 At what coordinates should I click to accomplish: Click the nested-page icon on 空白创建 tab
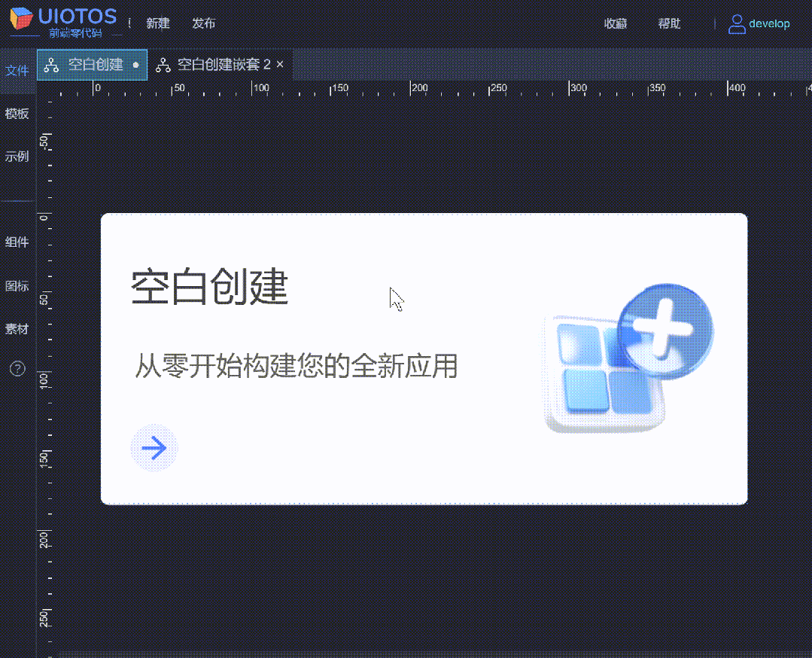pos(51,65)
